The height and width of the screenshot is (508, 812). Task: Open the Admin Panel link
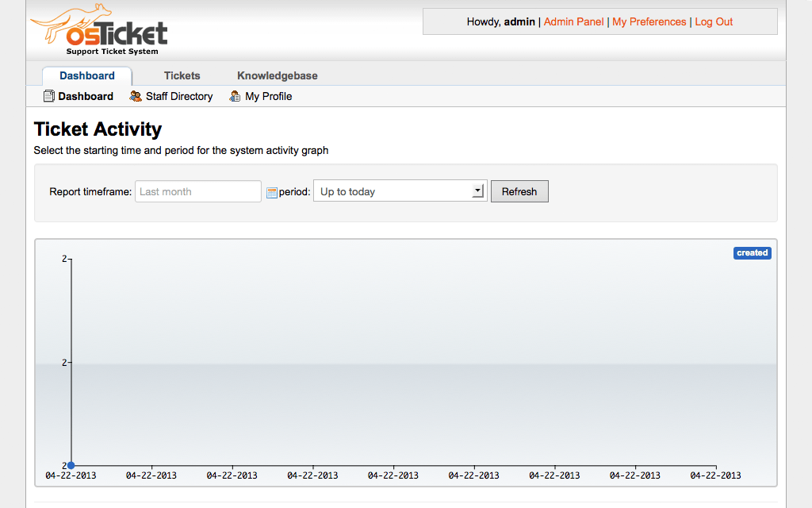[x=573, y=21]
